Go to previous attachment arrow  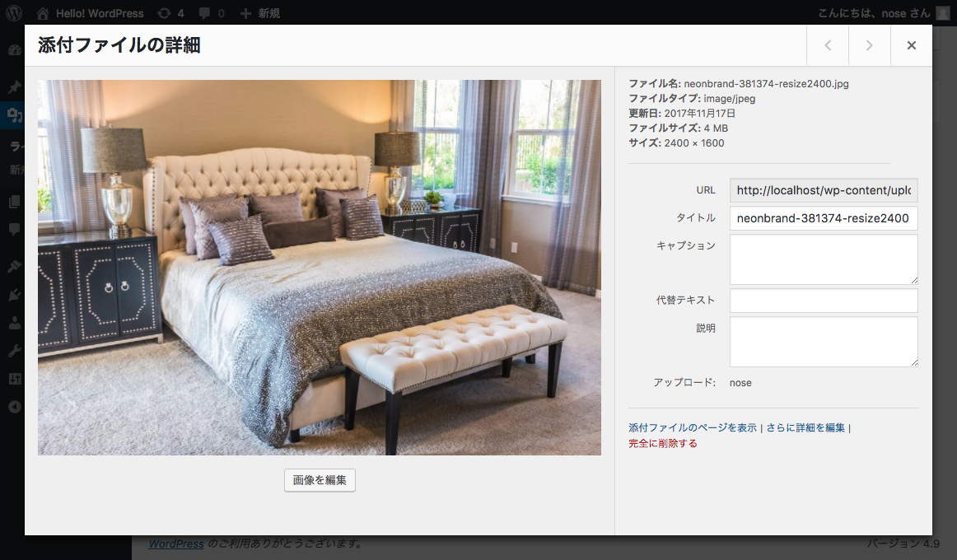pyautogui.click(x=828, y=45)
